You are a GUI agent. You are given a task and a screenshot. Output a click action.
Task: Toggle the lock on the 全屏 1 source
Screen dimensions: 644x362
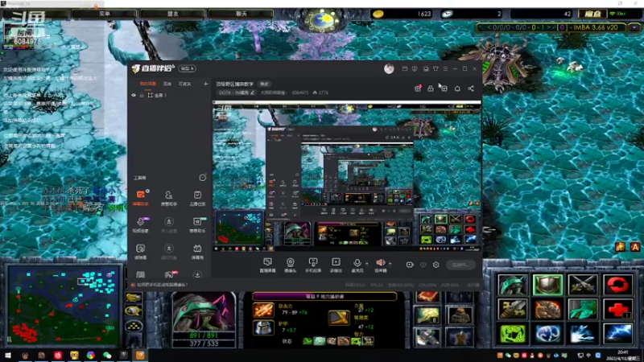pos(142,95)
